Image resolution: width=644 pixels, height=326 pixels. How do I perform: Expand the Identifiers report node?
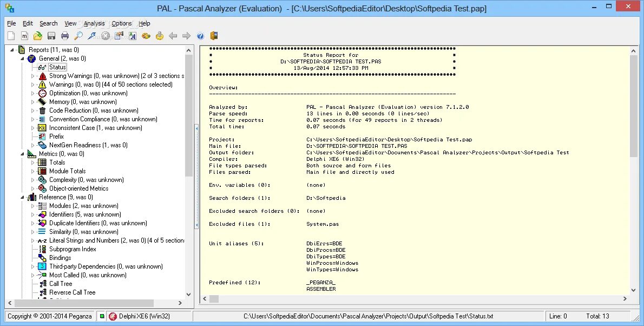33,214
